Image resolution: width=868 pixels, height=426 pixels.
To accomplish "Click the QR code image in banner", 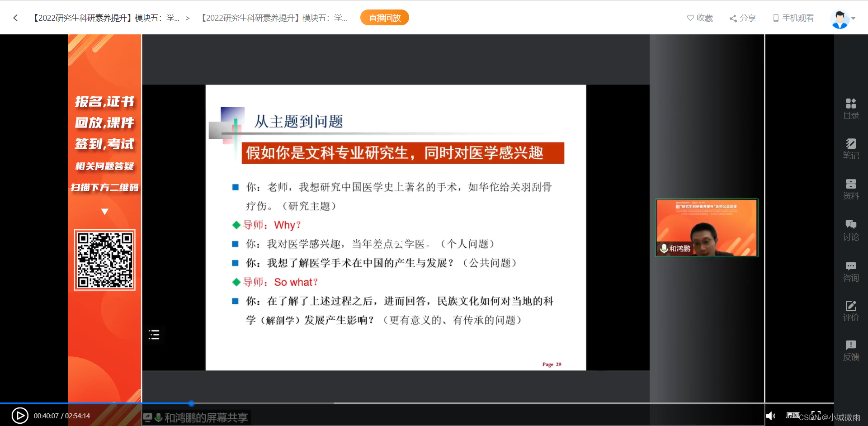I will pyautogui.click(x=104, y=260).
